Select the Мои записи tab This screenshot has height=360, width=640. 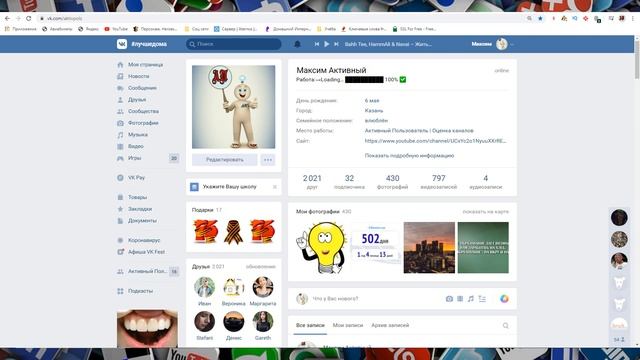(x=348, y=325)
